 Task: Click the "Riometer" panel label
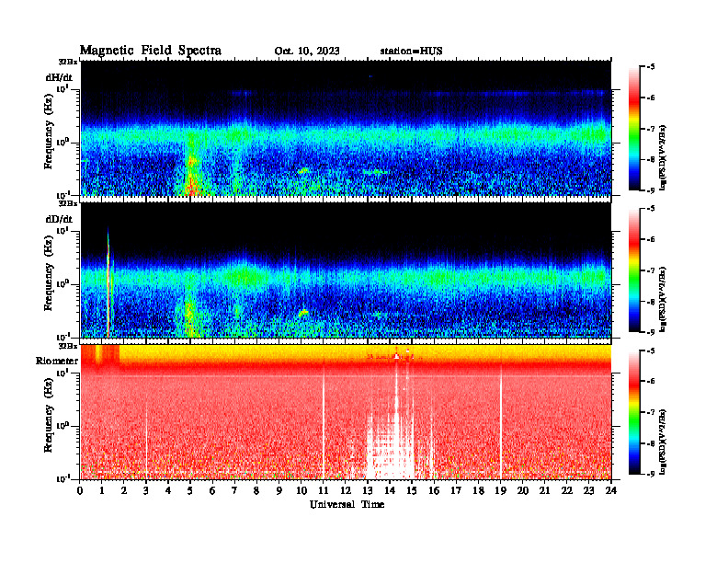coord(57,361)
